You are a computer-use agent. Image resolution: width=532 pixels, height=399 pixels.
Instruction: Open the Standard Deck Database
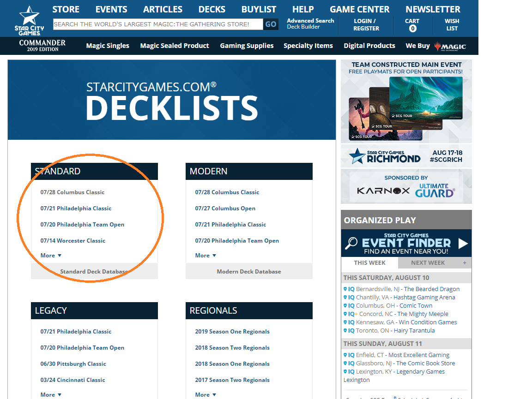click(94, 272)
